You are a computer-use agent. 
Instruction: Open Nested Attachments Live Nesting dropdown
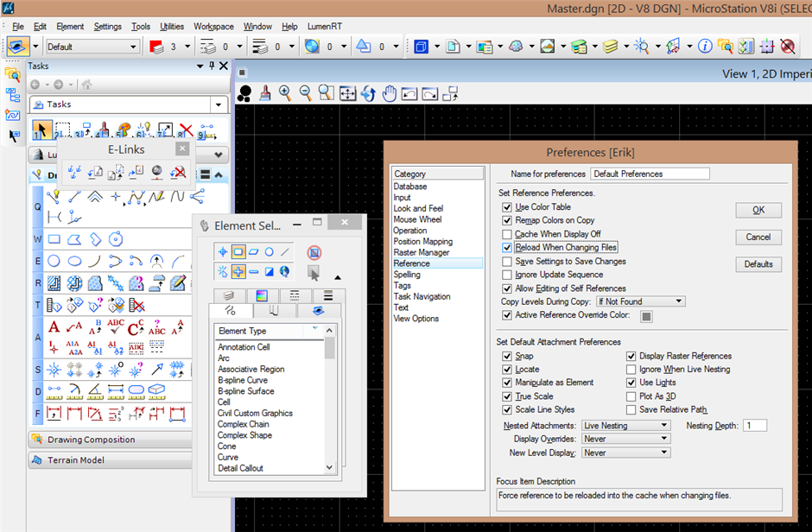point(625,426)
